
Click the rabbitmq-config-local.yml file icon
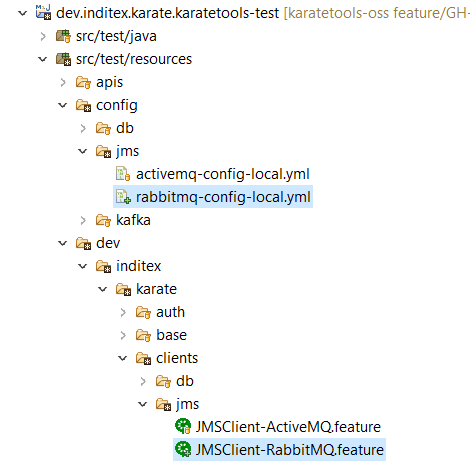click(x=123, y=197)
